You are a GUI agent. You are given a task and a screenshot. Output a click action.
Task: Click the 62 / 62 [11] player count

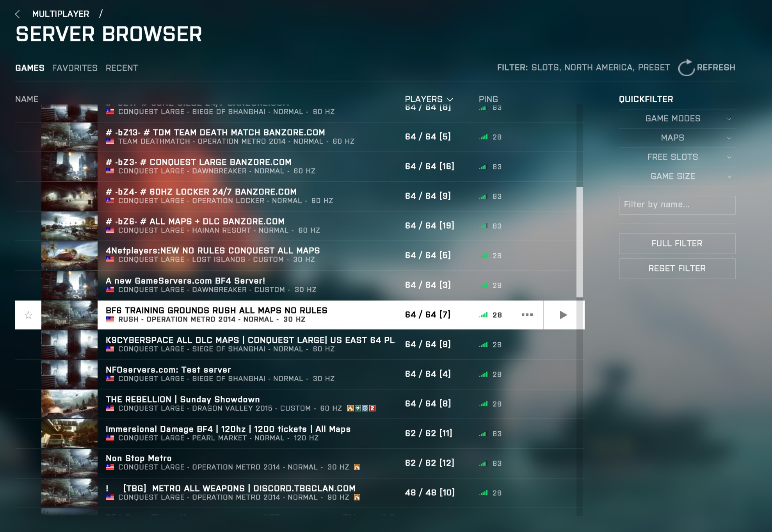point(429,433)
